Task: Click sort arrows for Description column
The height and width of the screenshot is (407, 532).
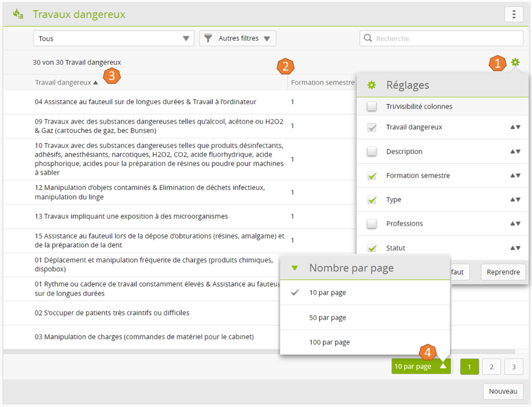Action: (515, 151)
